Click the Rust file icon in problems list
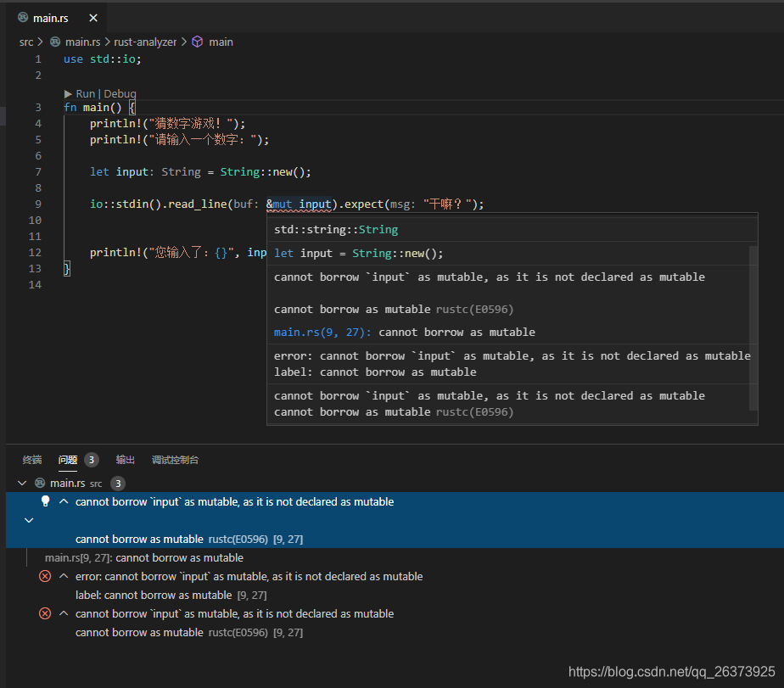The height and width of the screenshot is (688, 784). [x=40, y=483]
